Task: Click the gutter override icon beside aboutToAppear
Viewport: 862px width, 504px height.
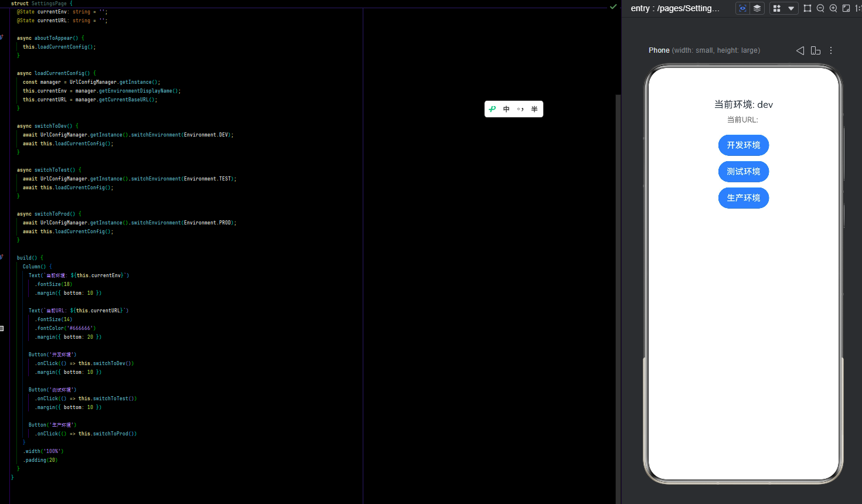Action: (2, 38)
